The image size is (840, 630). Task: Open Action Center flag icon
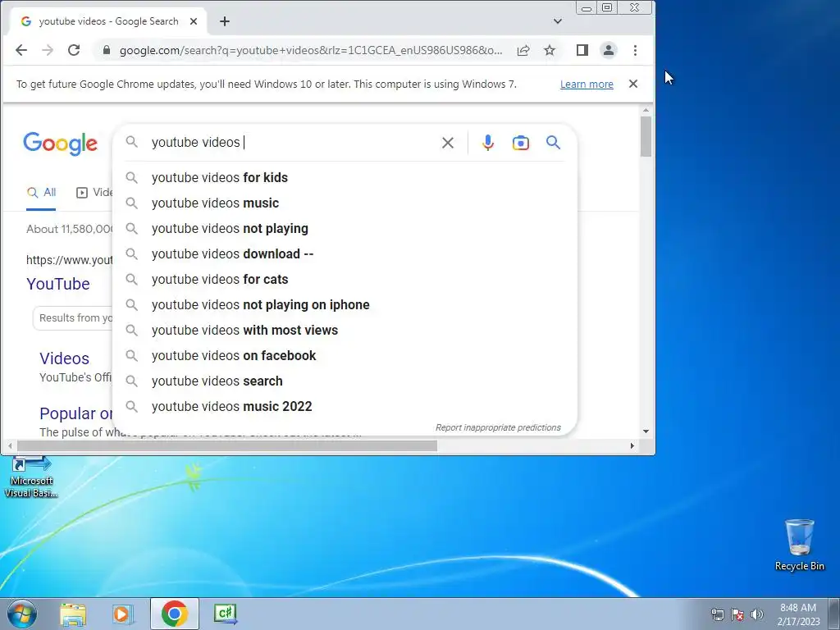coord(737,614)
